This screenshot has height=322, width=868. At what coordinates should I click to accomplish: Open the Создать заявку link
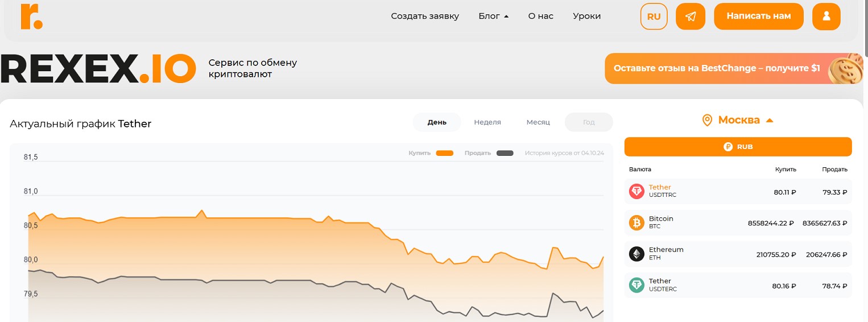pos(425,16)
